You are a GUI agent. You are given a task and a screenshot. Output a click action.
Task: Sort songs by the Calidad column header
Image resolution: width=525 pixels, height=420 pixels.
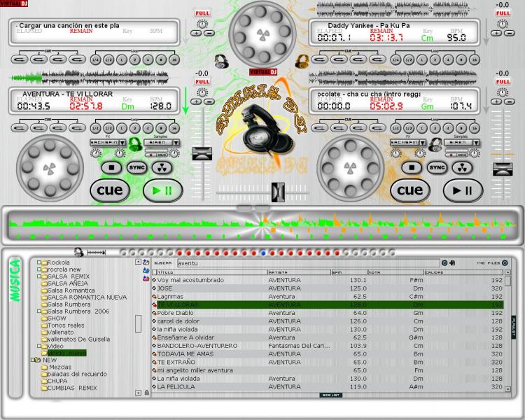coord(463,272)
